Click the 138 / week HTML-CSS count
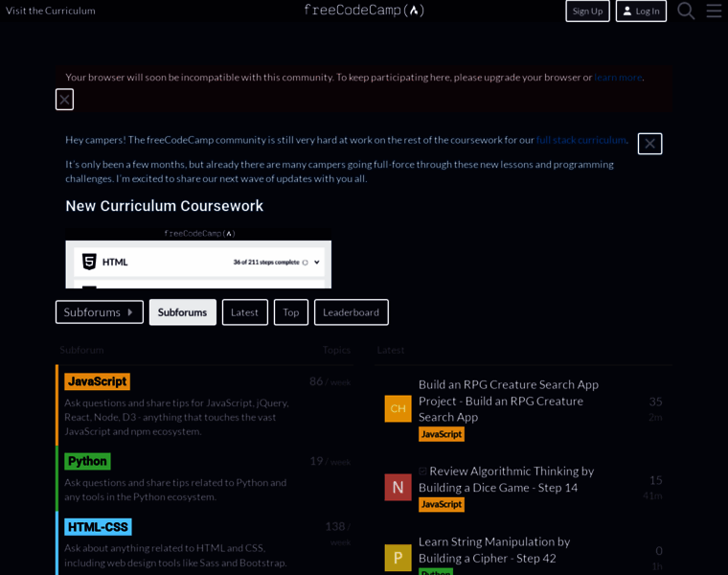Screen dimensions: 728x575 (x=337, y=534)
